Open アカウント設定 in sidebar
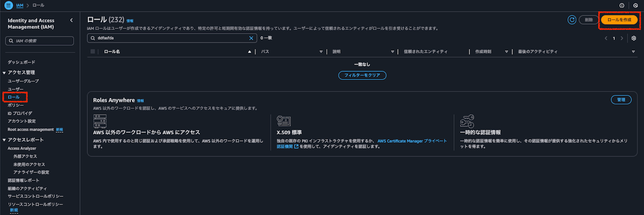 tap(22, 121)
